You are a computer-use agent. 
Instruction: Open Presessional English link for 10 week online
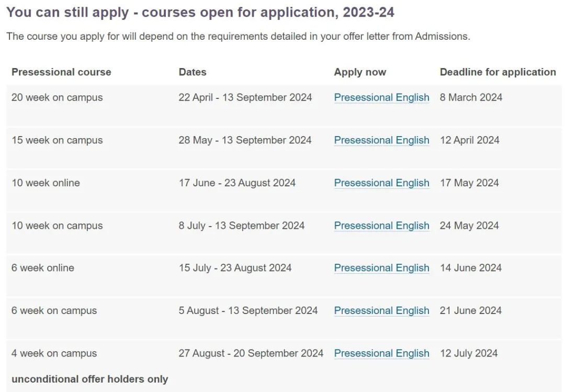[381, 183]
